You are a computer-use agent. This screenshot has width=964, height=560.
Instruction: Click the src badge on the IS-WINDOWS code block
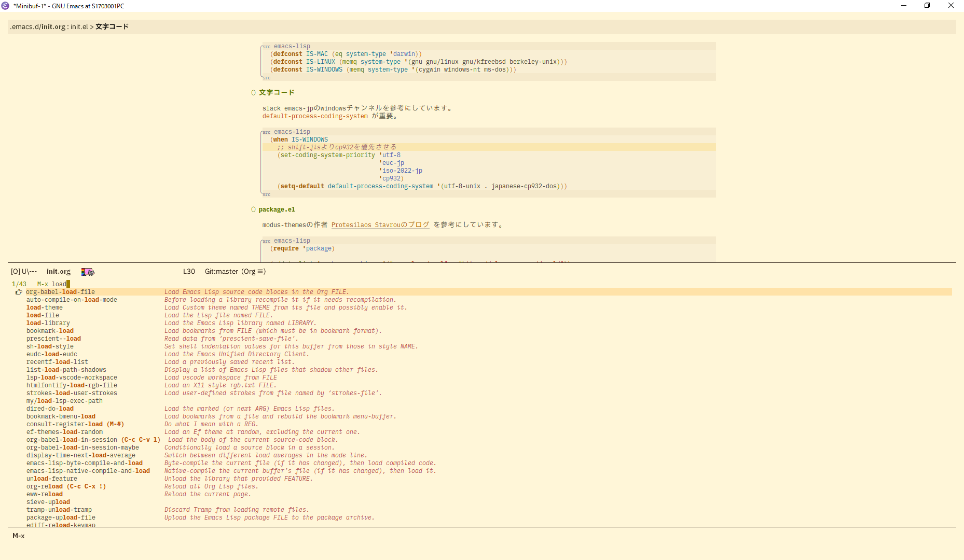(266, 132)
